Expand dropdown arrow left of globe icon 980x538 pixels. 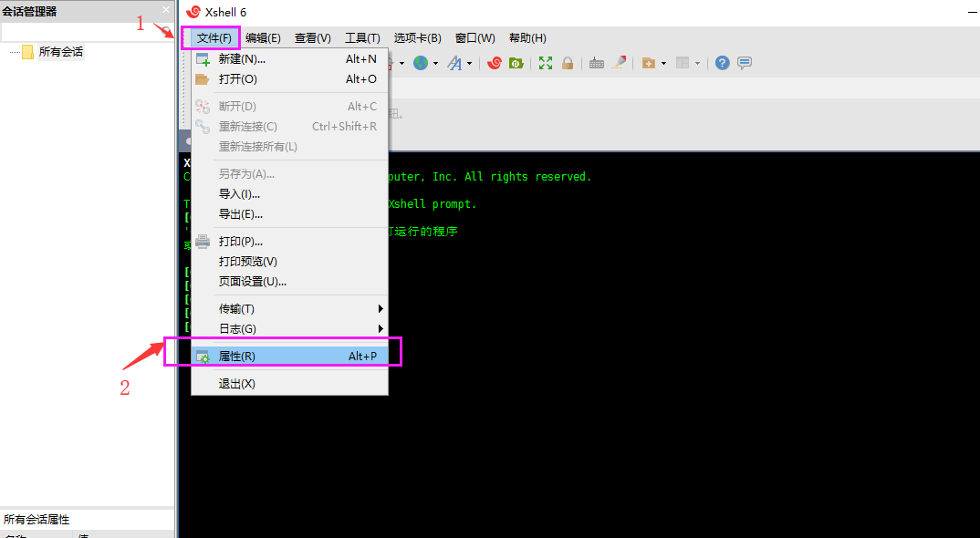[401, 63]
